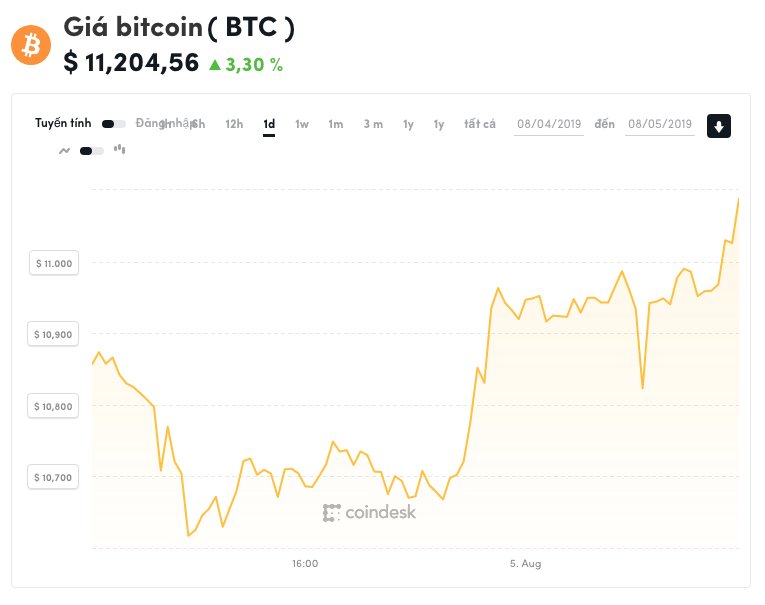
Task: Choose the 3 m time range
Action: click(x=373, y=124)
